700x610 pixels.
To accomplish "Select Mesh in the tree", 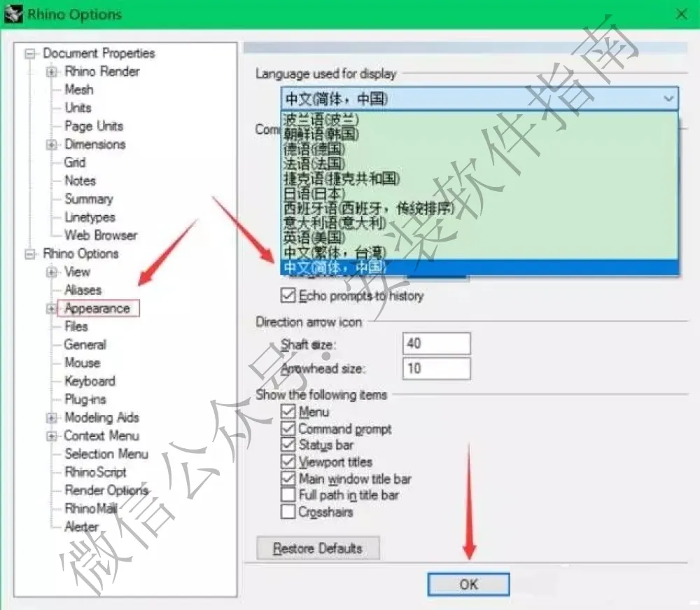I will pos(79,90).
